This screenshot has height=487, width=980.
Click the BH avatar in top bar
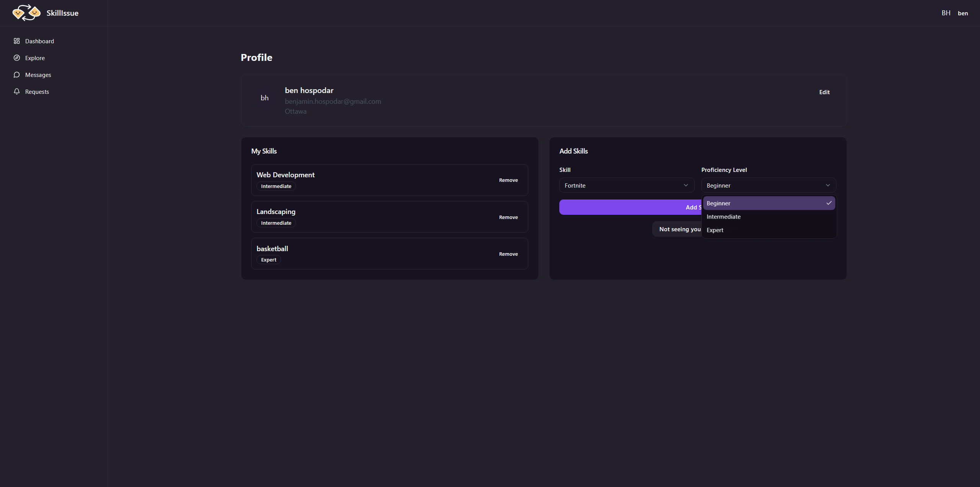946,13
